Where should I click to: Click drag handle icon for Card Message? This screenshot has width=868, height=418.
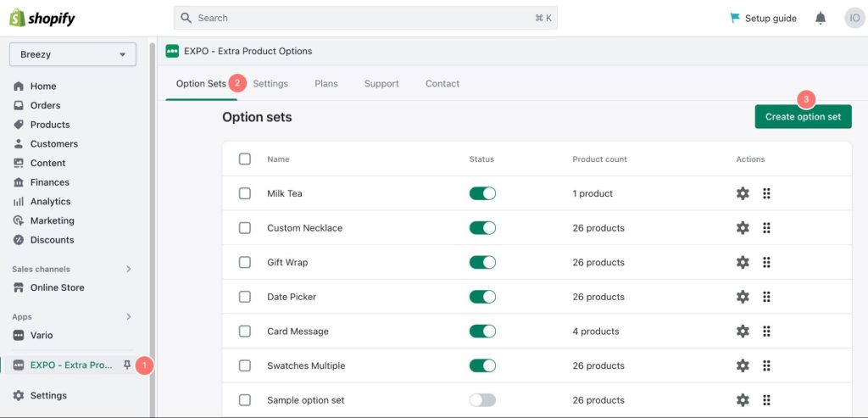click(766, 331)
